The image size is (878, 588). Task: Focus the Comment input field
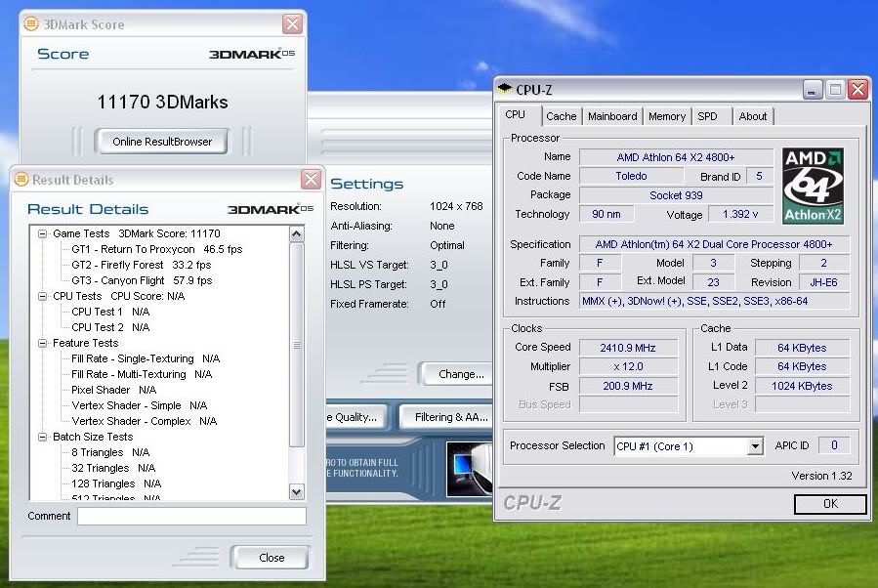[x=191, y=516]
